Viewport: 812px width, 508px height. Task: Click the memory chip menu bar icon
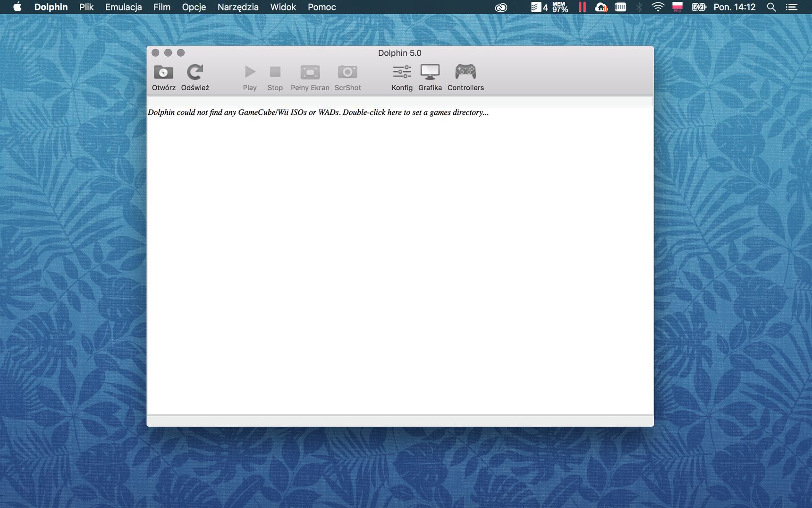[x=620, y=7]
